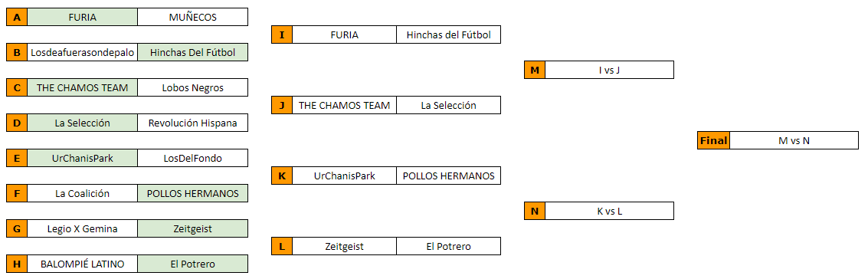Click LosDelFondo team cell

(192, 159)
